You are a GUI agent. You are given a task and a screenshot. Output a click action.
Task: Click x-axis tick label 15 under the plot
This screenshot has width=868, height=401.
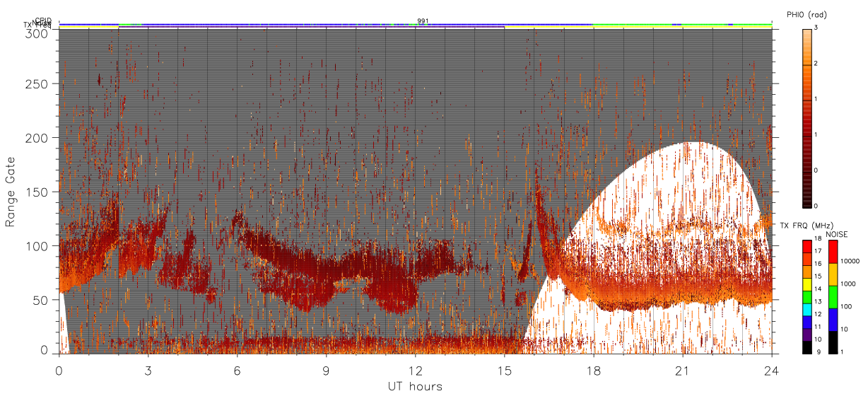coord(505,370)
